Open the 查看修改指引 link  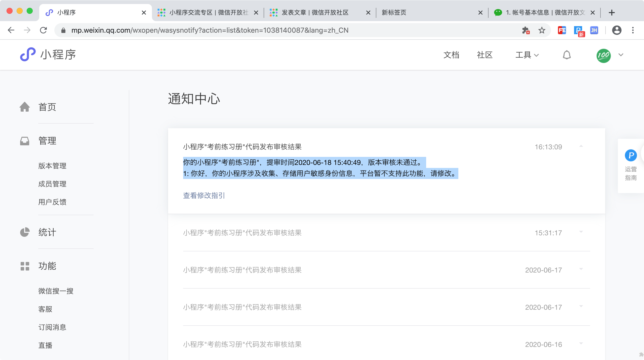pyautogui.click(x=204, y=196)
